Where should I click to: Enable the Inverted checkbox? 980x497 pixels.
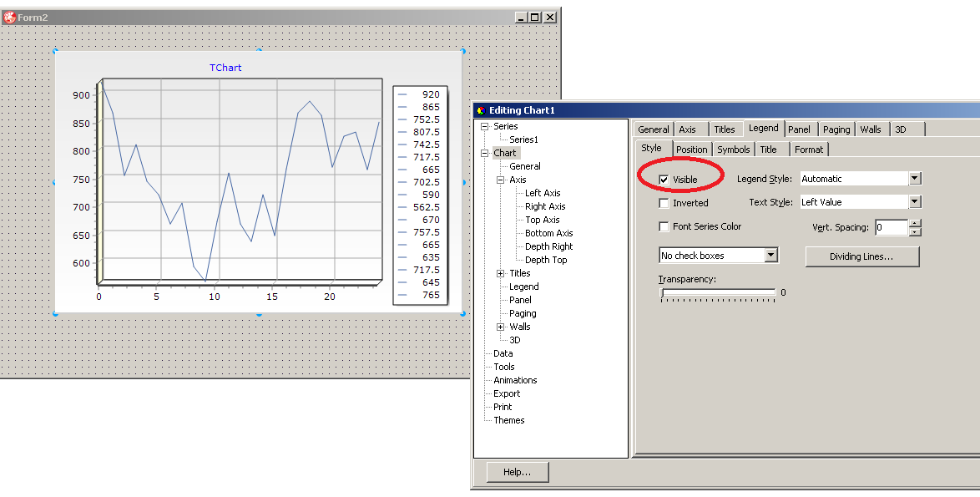click(664, 203)
